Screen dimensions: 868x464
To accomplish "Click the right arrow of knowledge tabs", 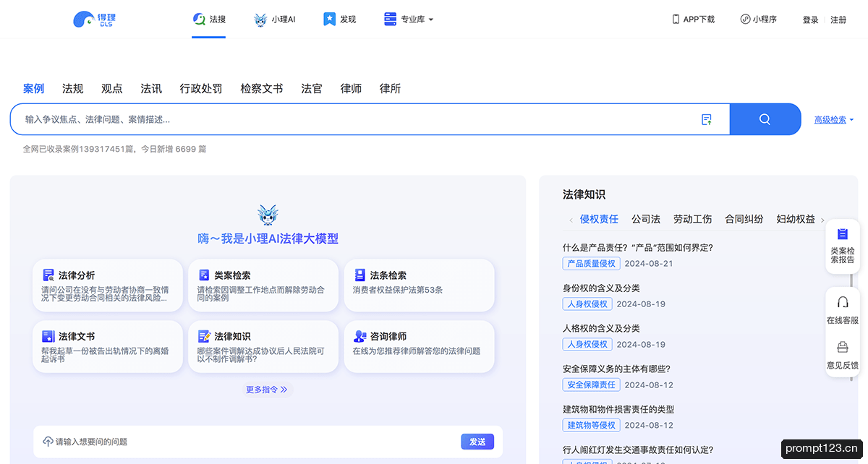I will (822, 220).
